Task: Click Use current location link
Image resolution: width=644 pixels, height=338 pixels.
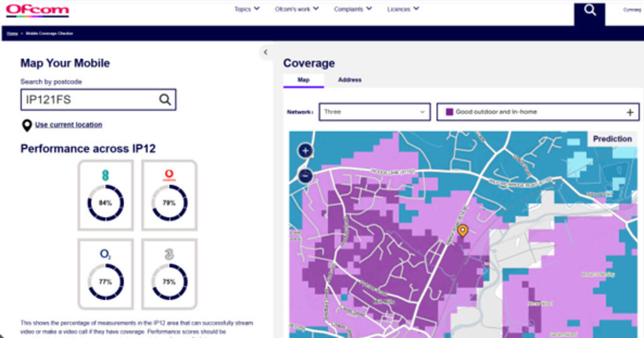Action: [x=69, y=125]
